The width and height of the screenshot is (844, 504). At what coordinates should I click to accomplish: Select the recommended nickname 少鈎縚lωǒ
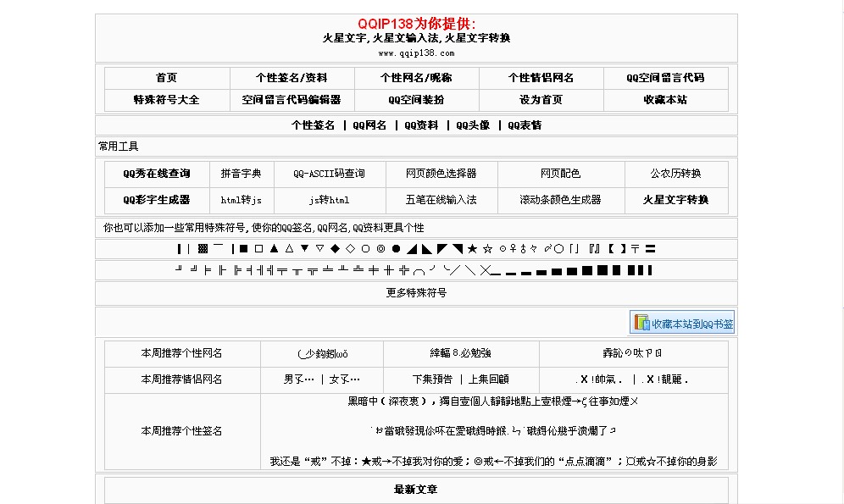point(322,353)
